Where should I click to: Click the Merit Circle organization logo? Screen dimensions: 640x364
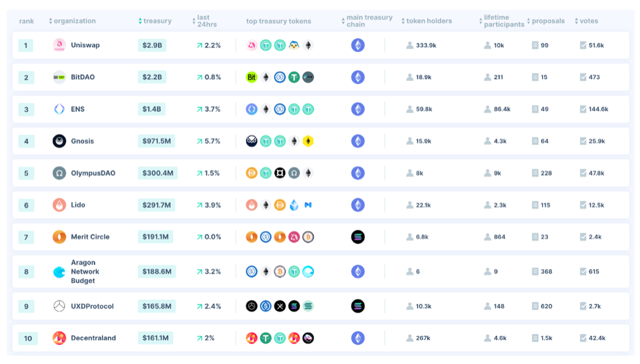coord(59,236)
